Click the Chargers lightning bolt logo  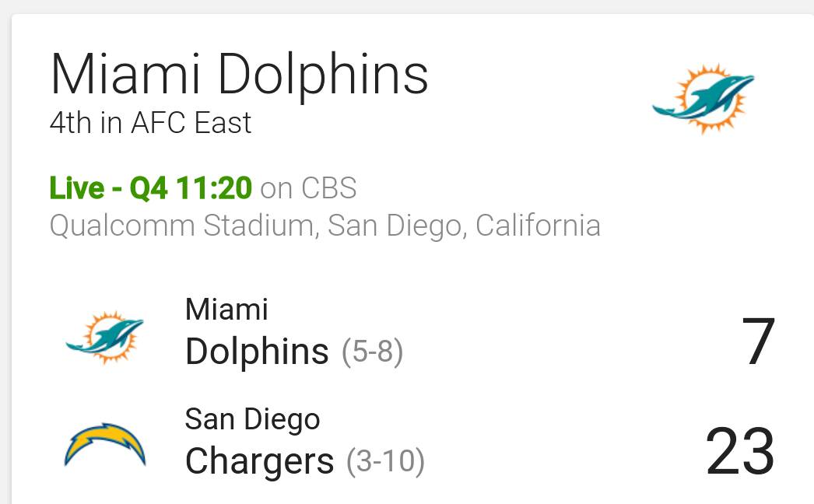tap(105, 445)
